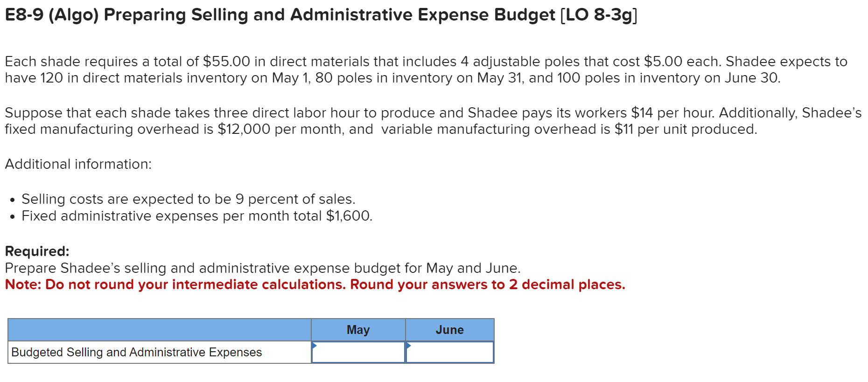Click the blue triangle marker in the May cell
Screen dimensions: 868x382
tap(315, 346)
